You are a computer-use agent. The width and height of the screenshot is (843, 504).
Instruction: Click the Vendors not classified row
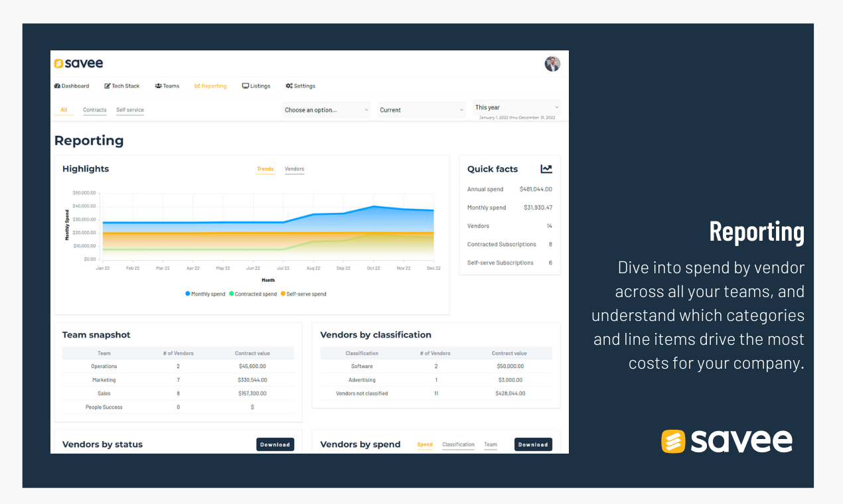click(x=436, y=394)
